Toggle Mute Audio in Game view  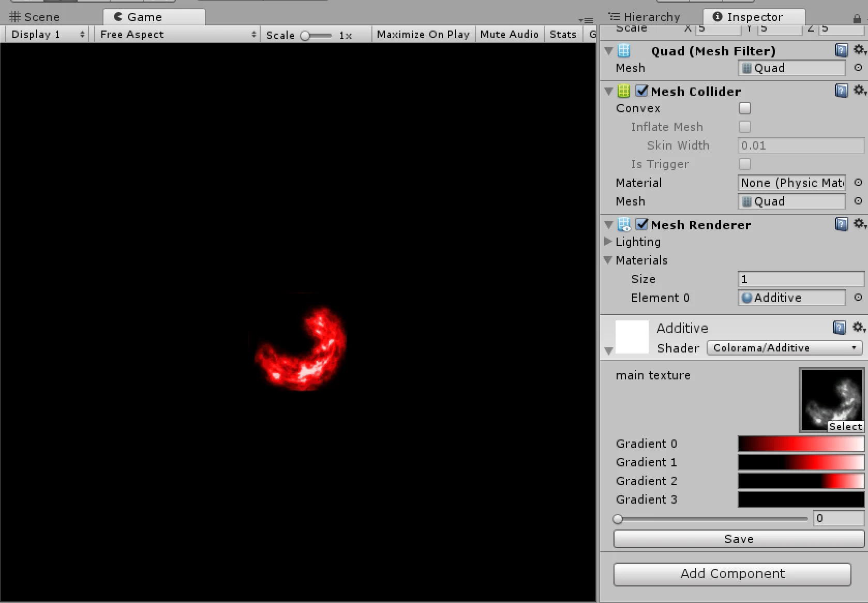(510, 35)
